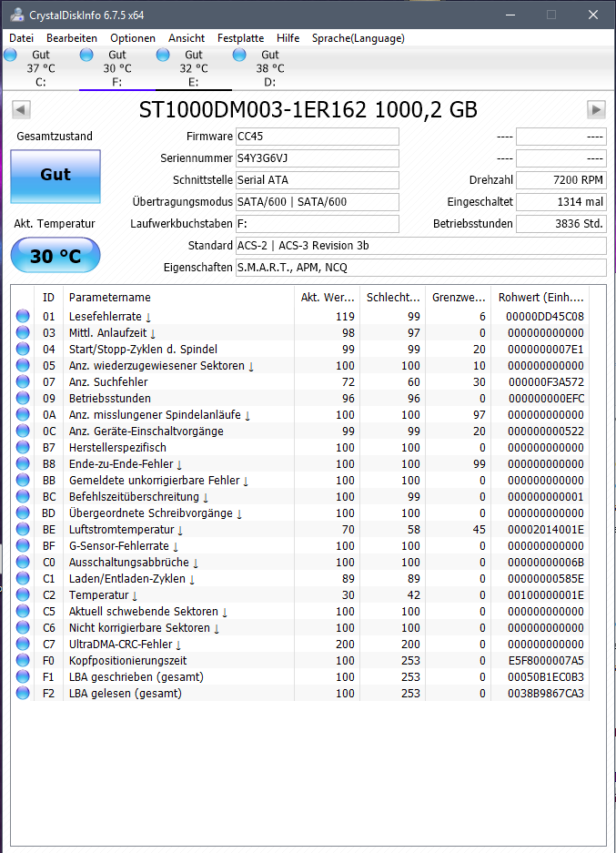Open the Optionen menu

[133, 38]
